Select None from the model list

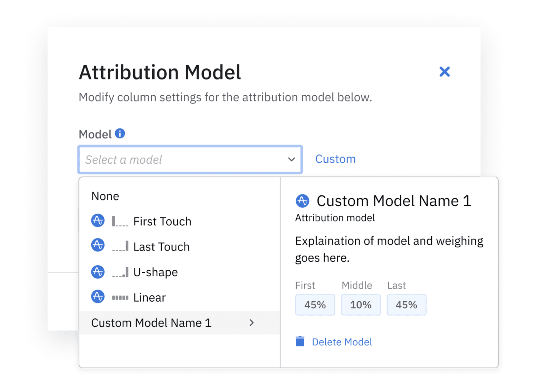tap(105, 195)
